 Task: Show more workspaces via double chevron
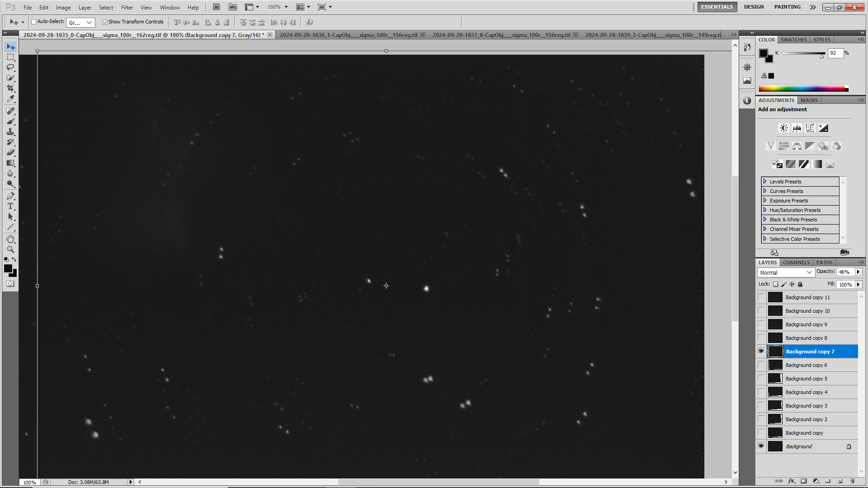click(x=812, y=7)
